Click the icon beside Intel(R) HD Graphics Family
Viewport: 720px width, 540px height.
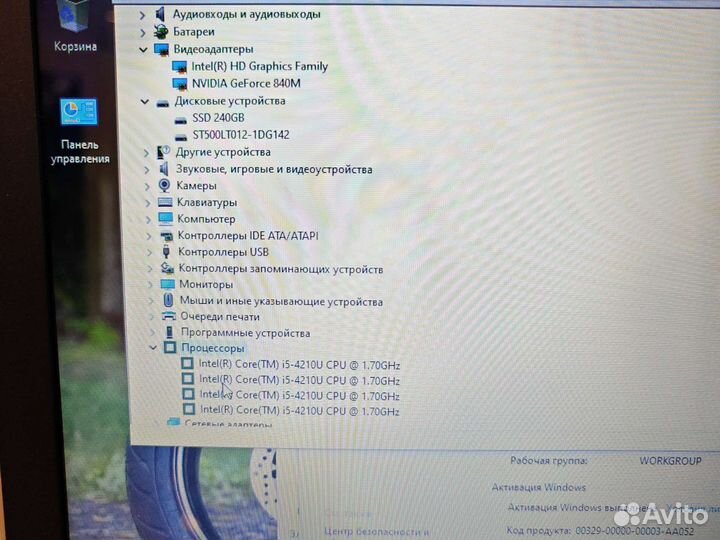point(180,67)
